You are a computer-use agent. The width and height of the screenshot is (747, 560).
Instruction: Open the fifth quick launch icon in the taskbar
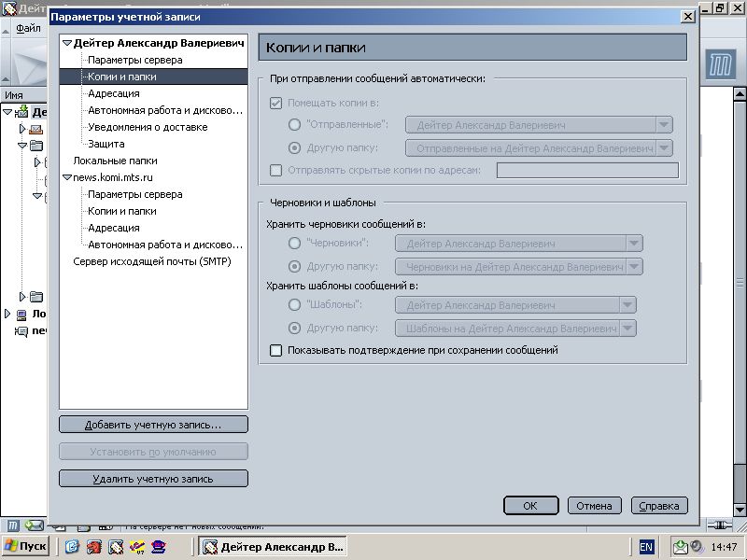(159, 546)
